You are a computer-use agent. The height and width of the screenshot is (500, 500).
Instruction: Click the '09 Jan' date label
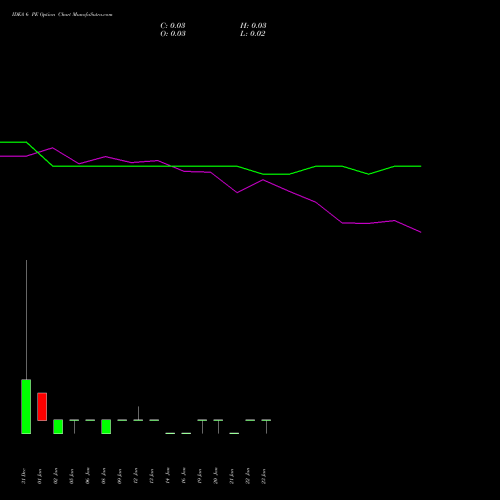[120, 476]
